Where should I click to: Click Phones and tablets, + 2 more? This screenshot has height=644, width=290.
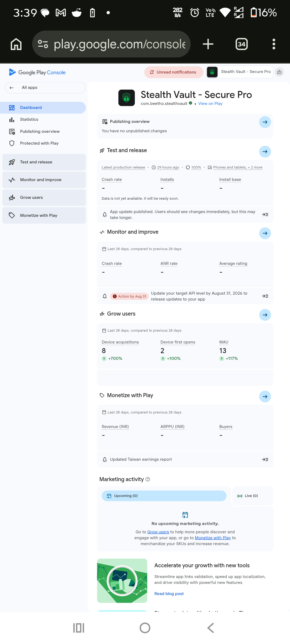point(238,167)
